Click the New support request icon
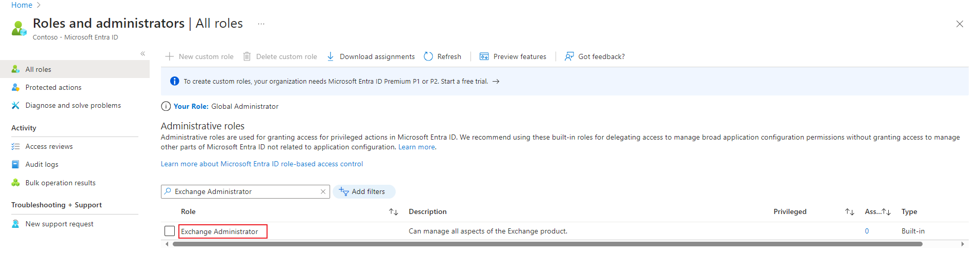This screenshot has width=980, height=253. click(x=16, y=224)
